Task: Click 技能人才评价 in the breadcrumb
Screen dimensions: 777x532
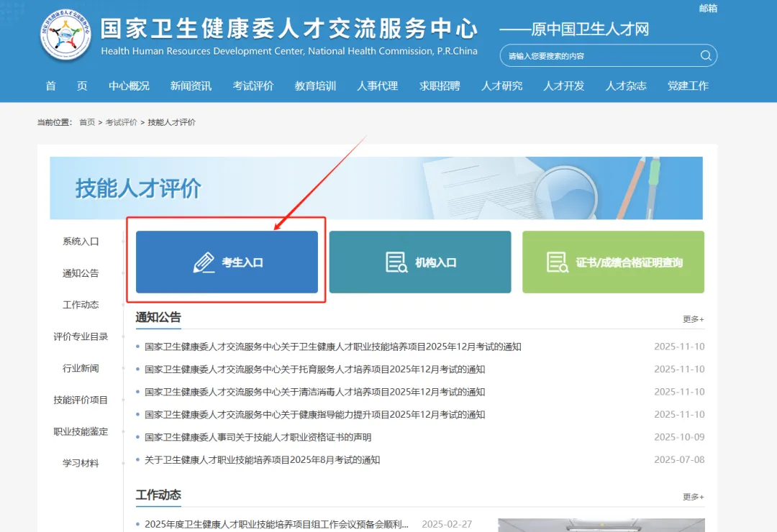Action: click(x=171, y=122)
